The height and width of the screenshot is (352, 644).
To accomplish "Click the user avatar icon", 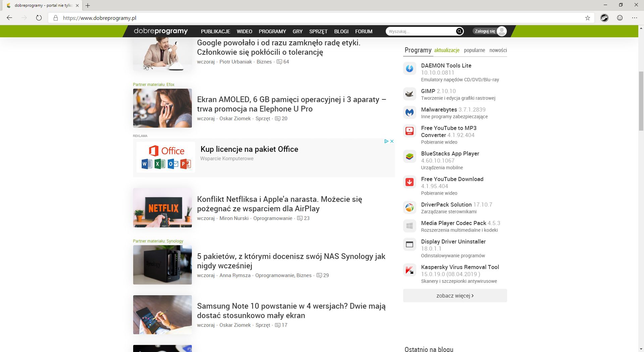I will click(502, 31).
